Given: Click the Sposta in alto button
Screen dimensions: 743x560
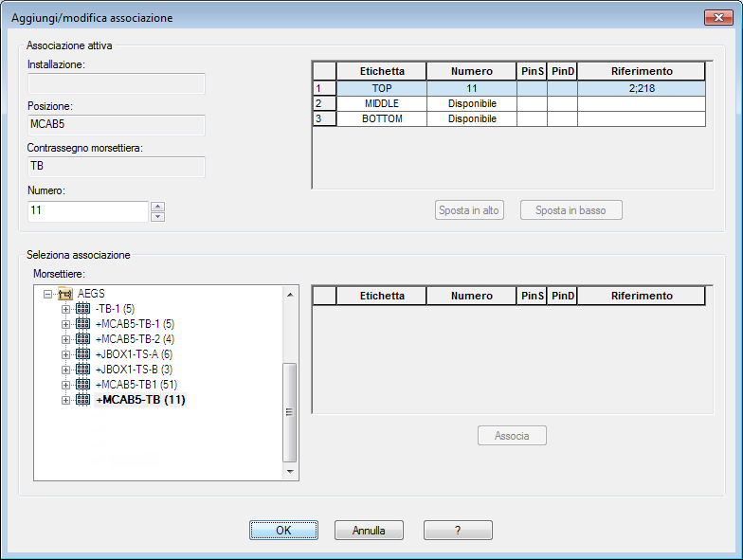Looking at the screenshot, I should (469, 210).
